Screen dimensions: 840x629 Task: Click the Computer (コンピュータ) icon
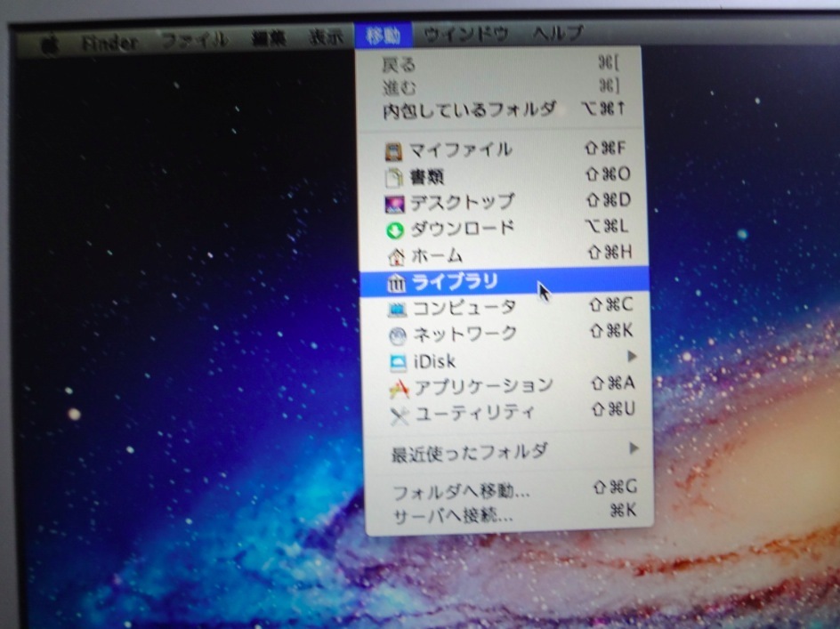397,309
